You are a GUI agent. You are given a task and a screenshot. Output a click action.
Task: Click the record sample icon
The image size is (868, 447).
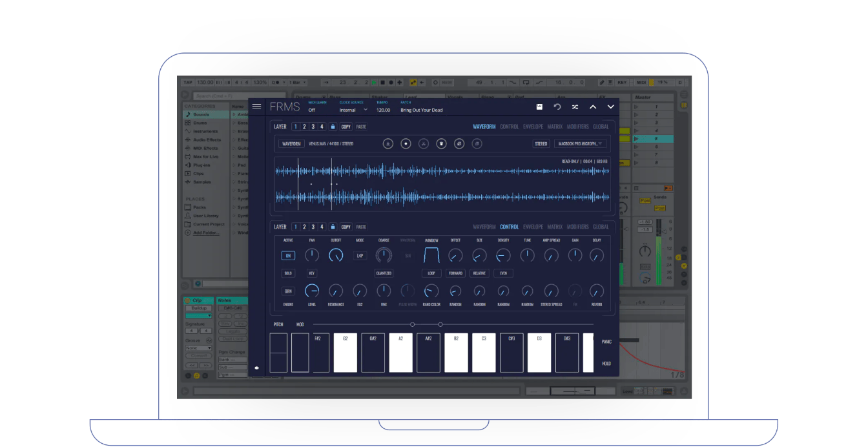click(x=406, y=143)
